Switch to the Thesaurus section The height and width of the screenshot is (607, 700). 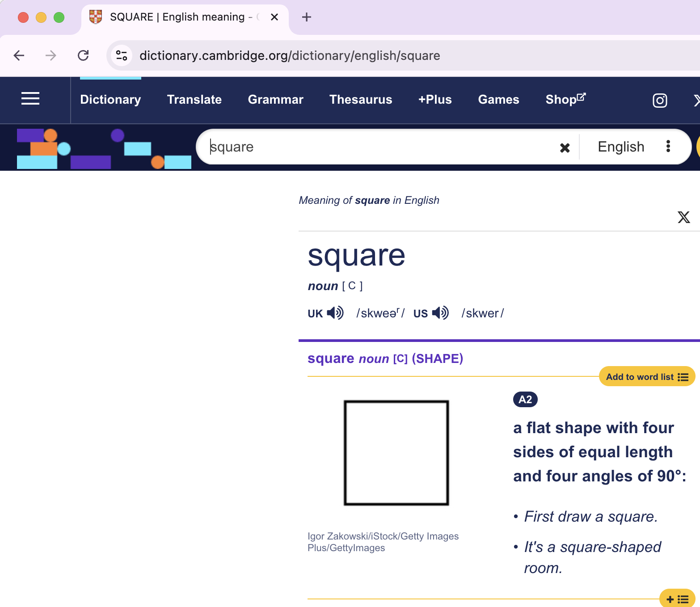point(360,100)
